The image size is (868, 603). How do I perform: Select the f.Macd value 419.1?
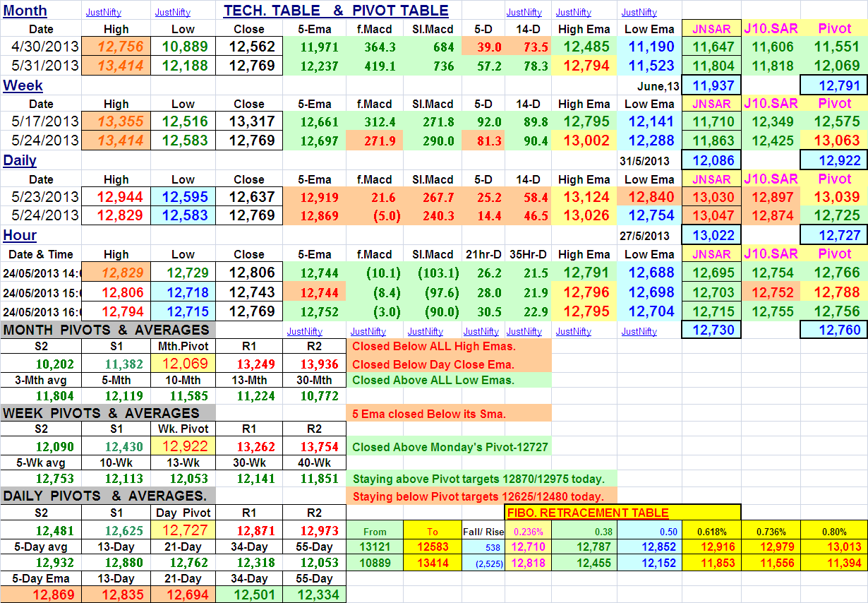(375, 66)
